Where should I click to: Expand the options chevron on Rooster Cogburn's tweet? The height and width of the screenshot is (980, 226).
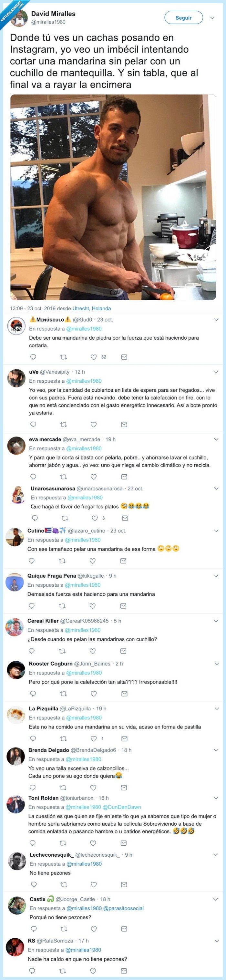pyautogui.click(x=217, y=664)
